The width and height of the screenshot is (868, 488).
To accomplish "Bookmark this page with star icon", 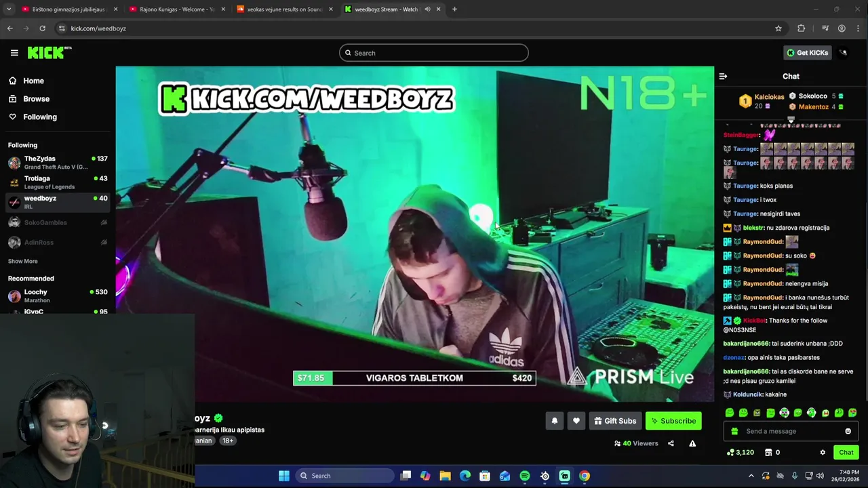I will tap(778, 28).
